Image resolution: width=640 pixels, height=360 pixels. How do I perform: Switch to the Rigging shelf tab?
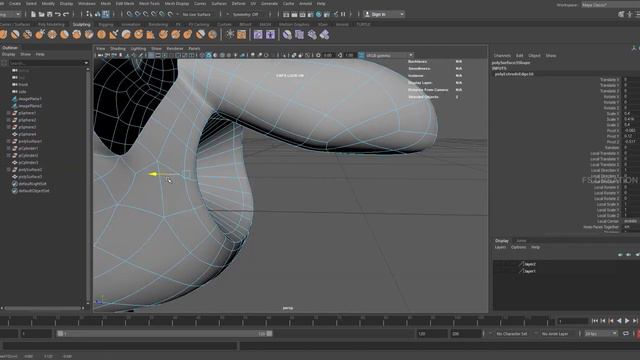(106, 24)
